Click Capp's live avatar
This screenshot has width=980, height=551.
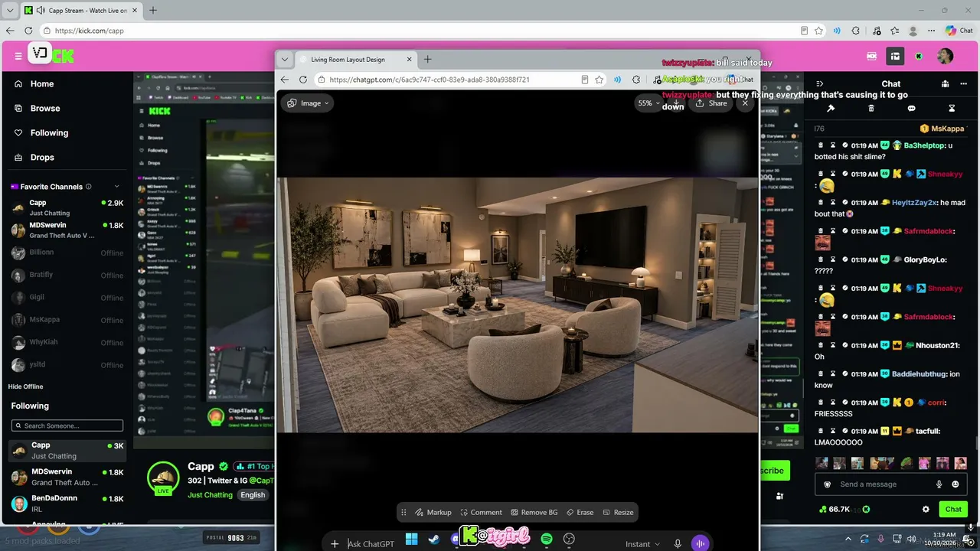point(162,478)
